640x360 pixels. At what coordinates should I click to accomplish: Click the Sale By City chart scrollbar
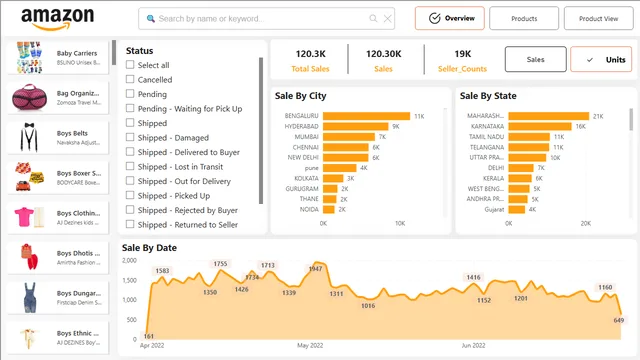click(444, 163)
